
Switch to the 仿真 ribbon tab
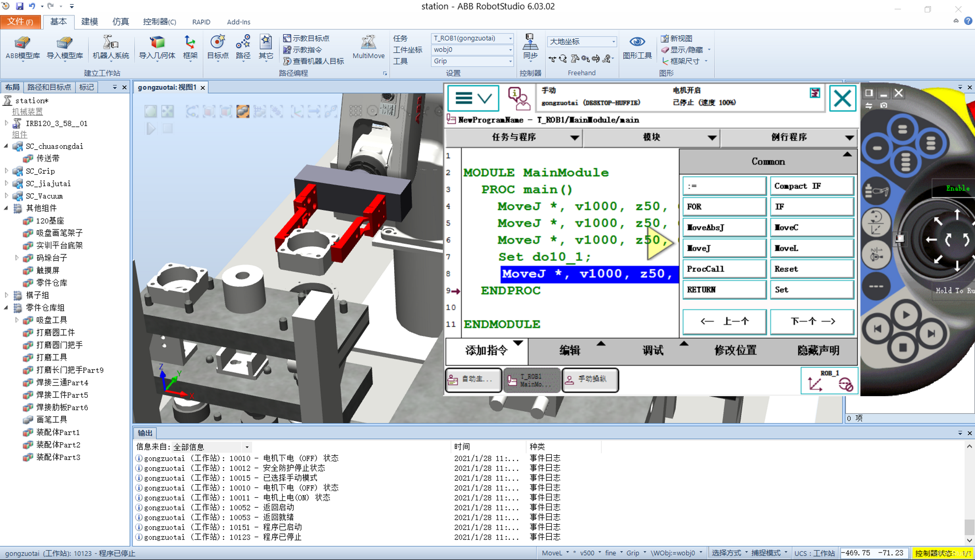coord(120,22)
